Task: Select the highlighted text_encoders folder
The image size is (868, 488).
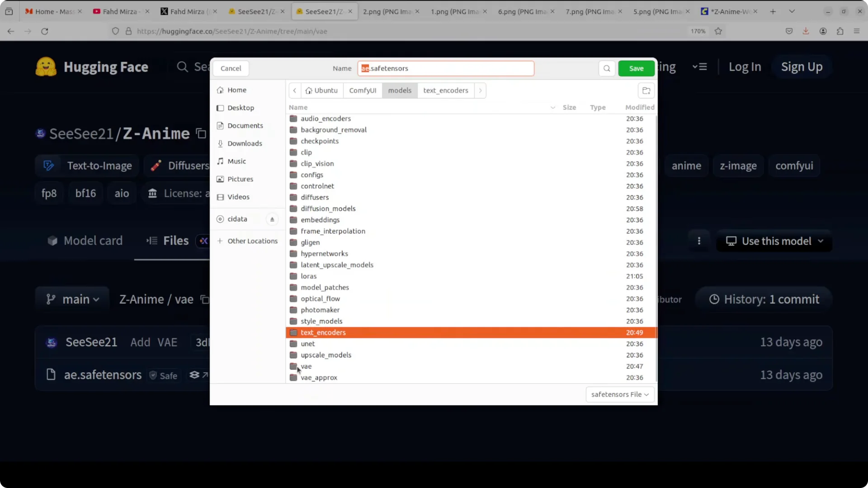Action: (471, 333)
